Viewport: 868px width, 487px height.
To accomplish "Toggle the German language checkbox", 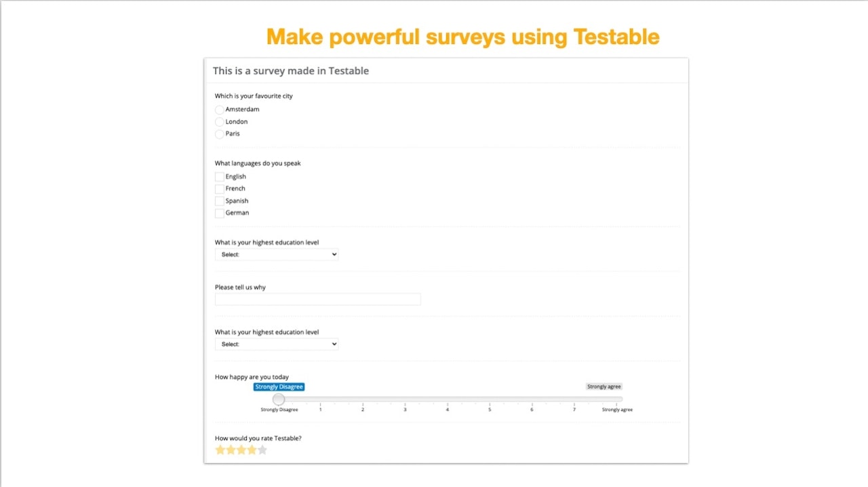I will pos(220,214).
